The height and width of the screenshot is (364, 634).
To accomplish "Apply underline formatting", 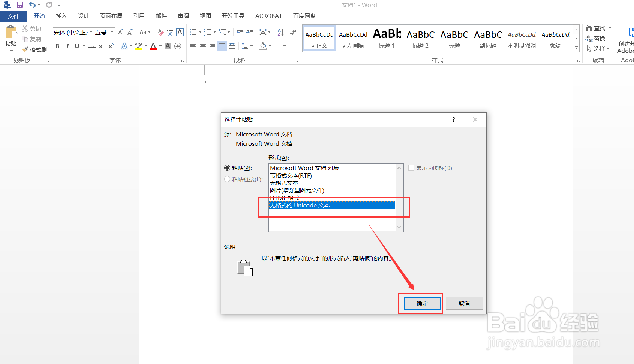I will pyautogui.click(x=77, y=46).
